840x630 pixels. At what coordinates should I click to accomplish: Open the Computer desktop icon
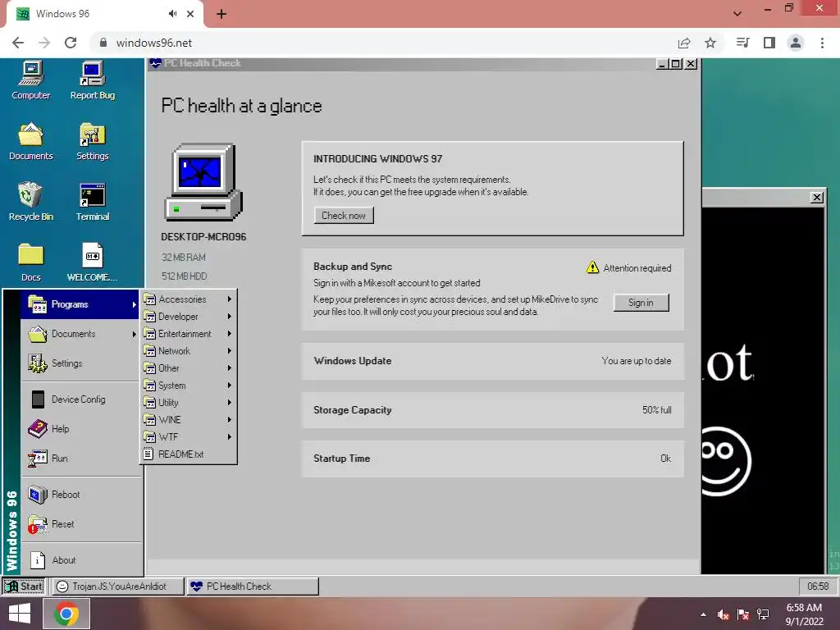tap(31, 80)
